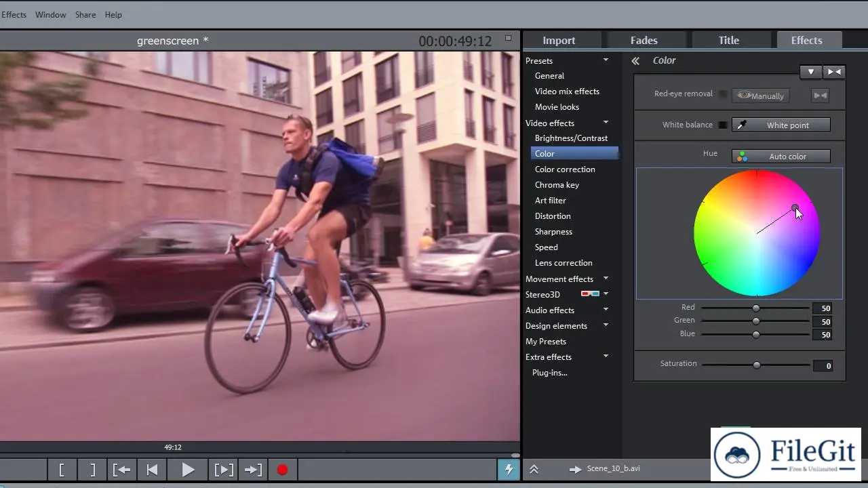The image size is (868, 488).
Task: Click the arrow icon next to Scene_10_b.avi
Action: [576, 469]
